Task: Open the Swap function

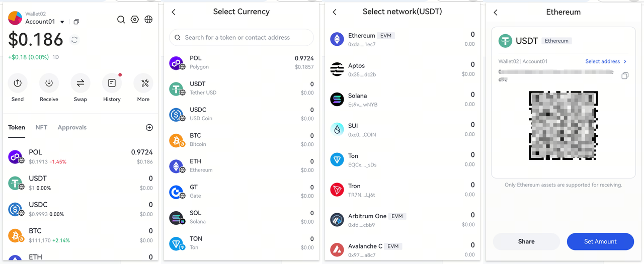Action: point(80,83)
